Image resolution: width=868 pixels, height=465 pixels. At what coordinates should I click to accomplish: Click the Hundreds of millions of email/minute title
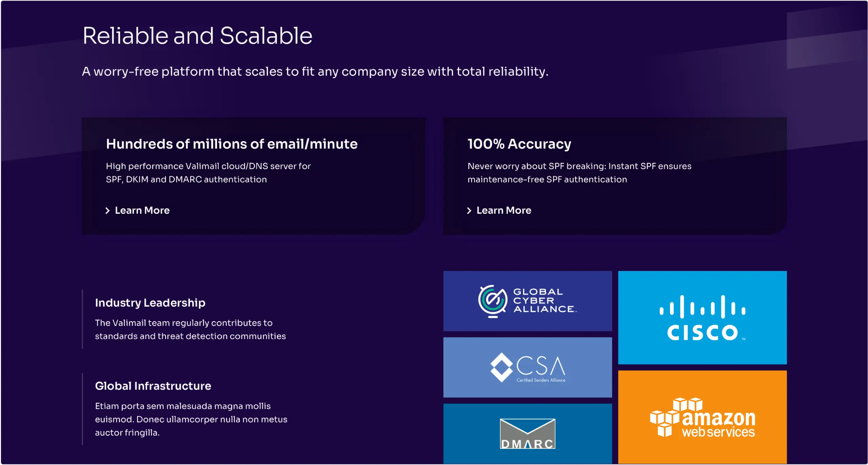click(x=232, y=144)
